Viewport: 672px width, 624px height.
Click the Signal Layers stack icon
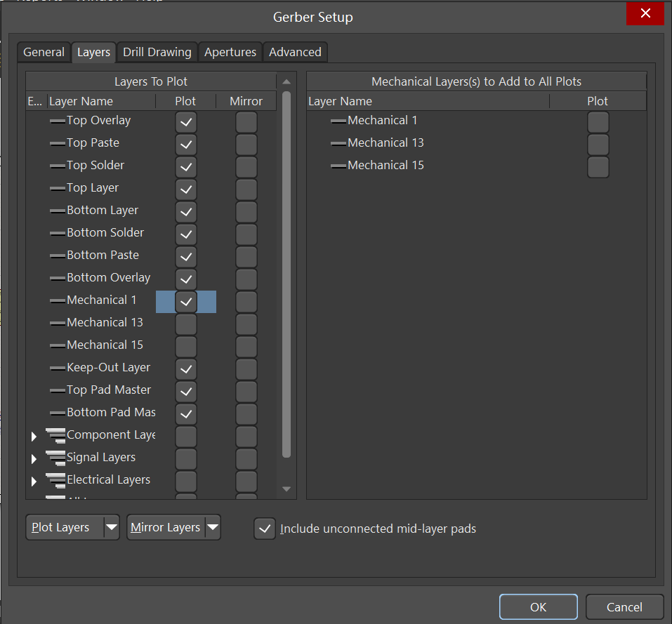click(x=55, y=458)
